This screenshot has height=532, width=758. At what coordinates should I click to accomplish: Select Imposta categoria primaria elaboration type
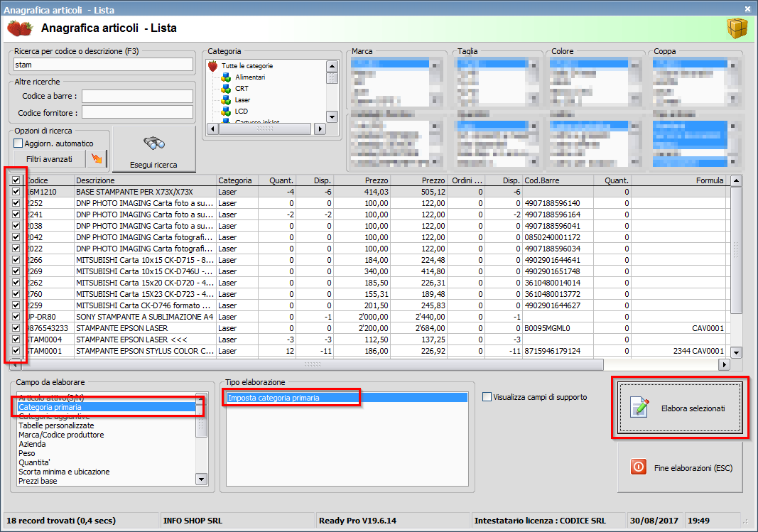point(347,398)
